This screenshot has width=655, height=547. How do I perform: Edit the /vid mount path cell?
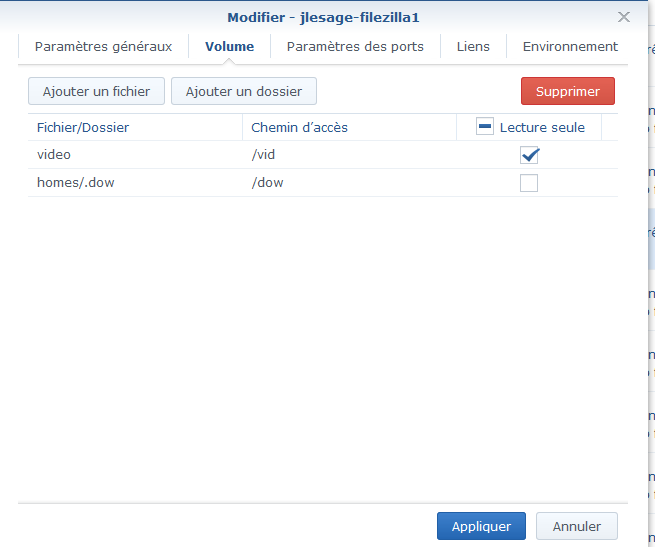pos(349,155)
